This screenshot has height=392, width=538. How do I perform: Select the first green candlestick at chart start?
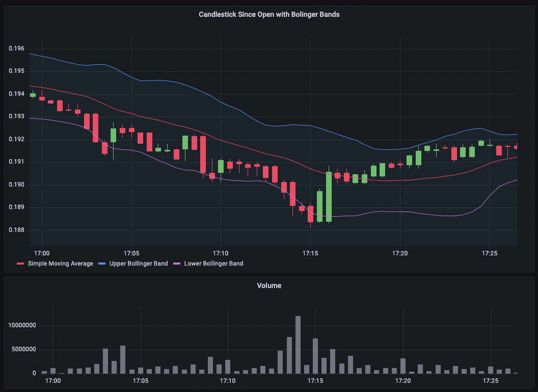(33, 95)
